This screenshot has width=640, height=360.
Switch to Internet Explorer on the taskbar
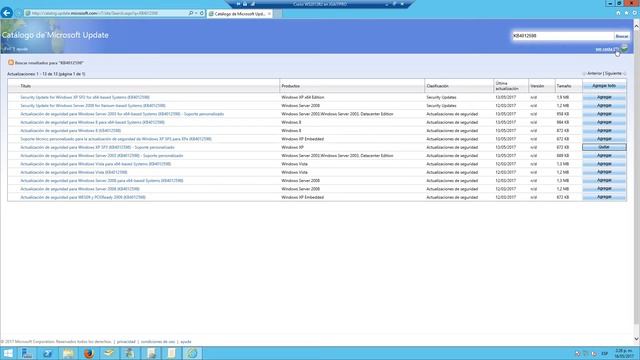tap(192, 353)
